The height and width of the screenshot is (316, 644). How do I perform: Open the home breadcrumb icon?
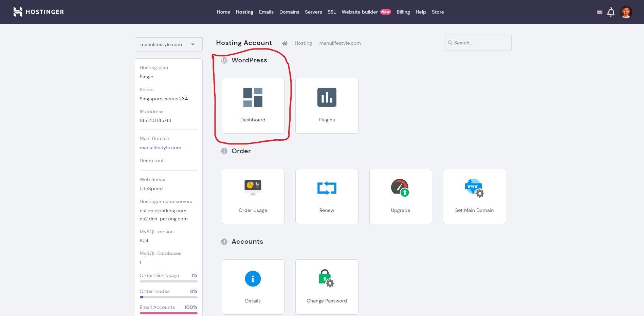284,43
